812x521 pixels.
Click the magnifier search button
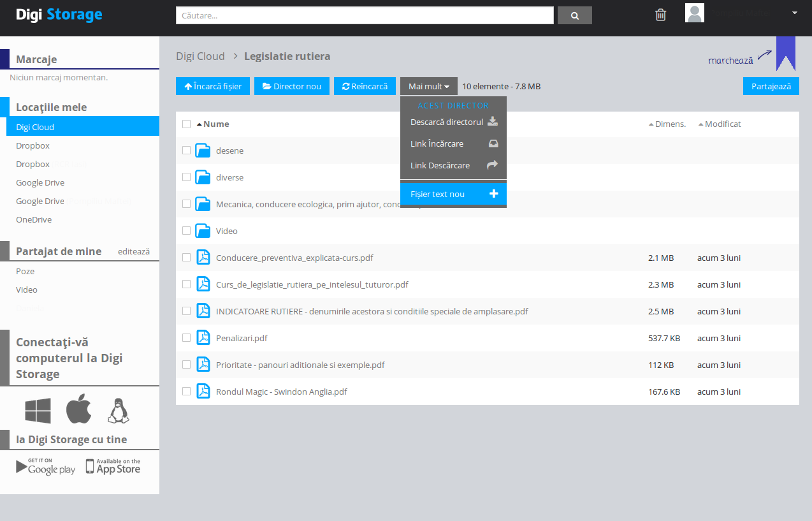[574, 15]
